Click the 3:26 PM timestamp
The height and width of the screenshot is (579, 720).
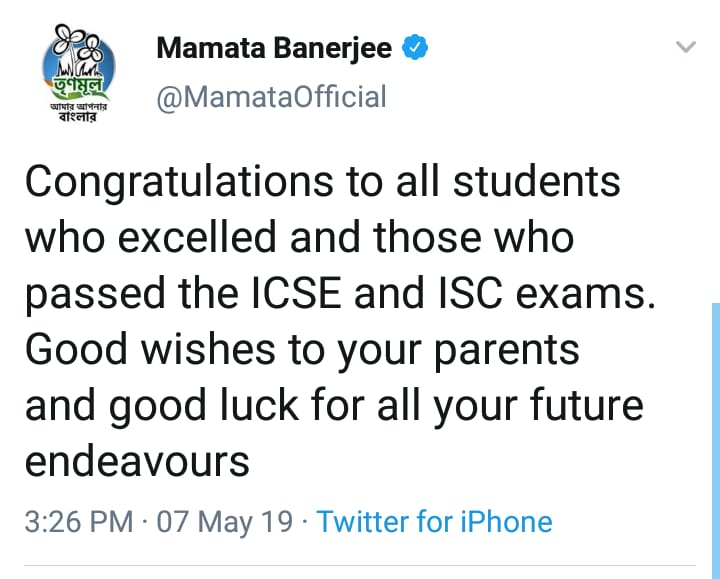coord(79,522)
